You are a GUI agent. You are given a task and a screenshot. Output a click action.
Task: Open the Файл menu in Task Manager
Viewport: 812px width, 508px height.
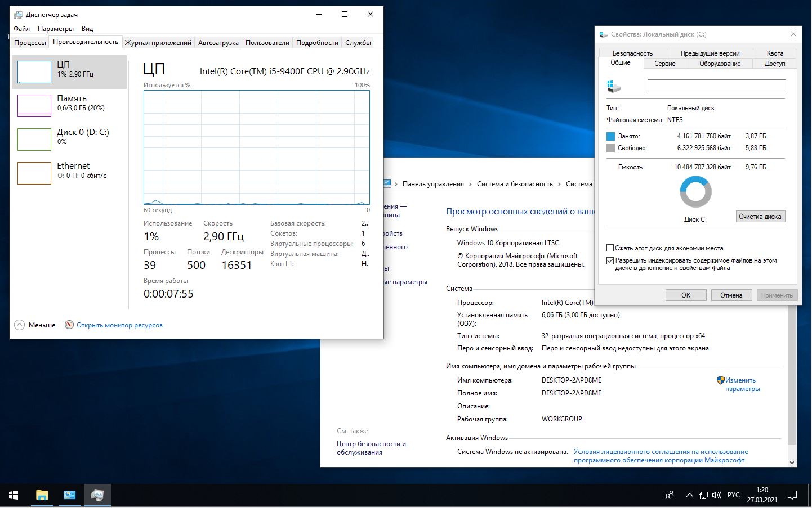point(22,28)
